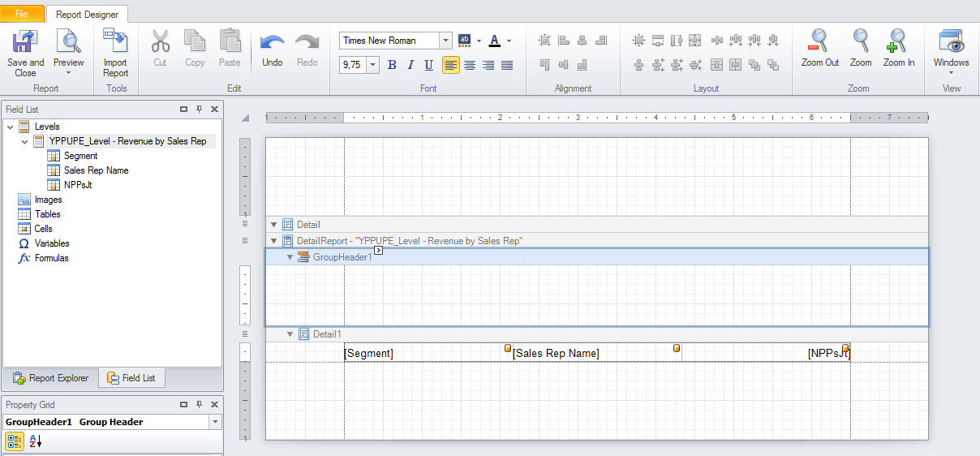The width and height of the screenshot is (980, 456).
Task: Switch to the Report Explorer tab
Action: [50, 378]
